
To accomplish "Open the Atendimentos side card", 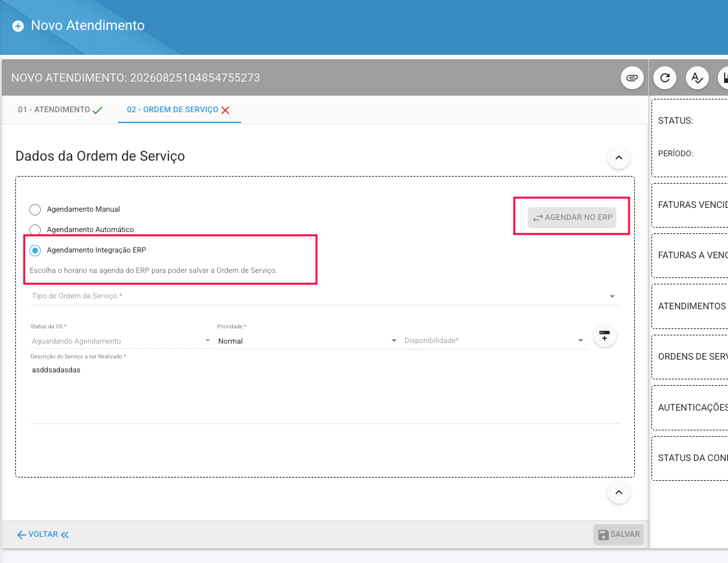I will point(690,306).
